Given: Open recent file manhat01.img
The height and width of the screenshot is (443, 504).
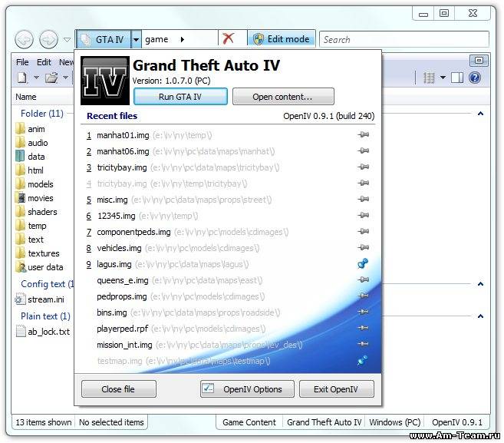Looking at the screenshot, I should (123, 135).
